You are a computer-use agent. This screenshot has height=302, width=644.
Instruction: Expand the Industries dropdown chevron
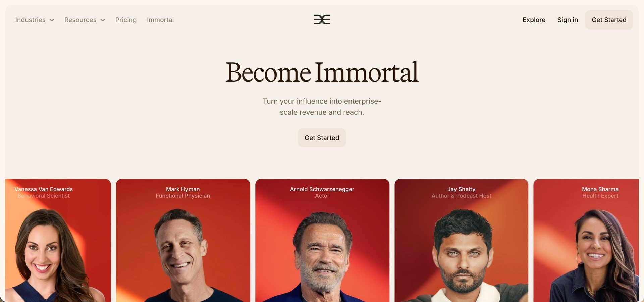coord(52,20)
